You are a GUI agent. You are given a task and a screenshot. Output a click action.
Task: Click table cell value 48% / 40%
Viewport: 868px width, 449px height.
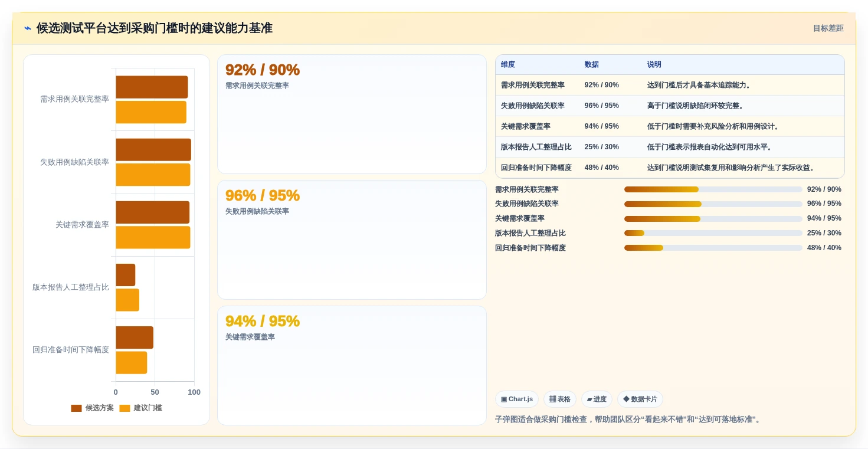[602, 168]
